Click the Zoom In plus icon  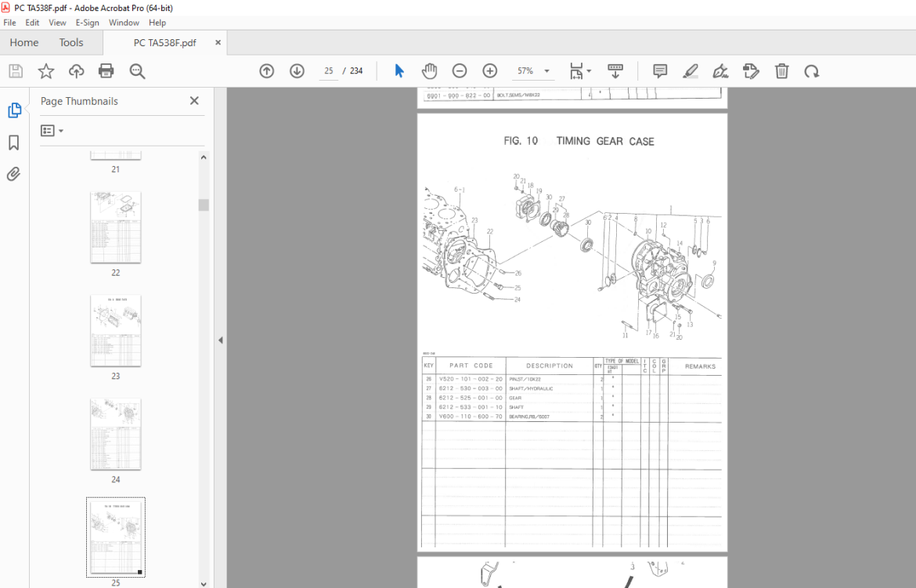489,71
